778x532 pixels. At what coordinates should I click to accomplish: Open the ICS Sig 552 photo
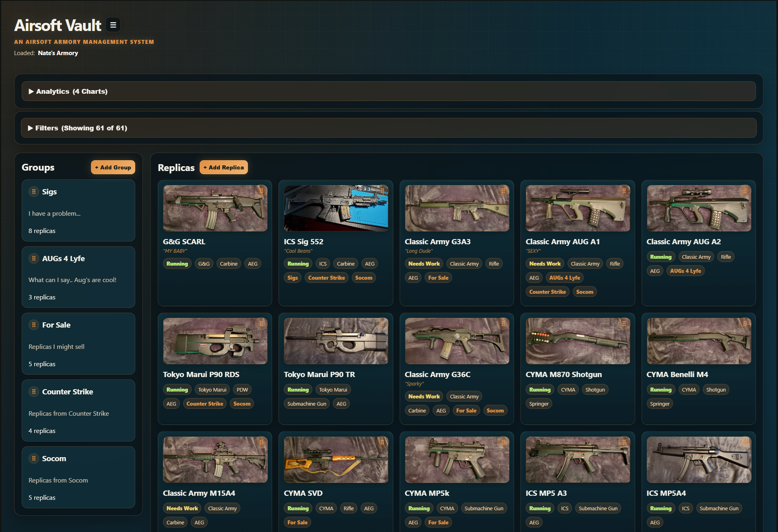tap(336, 208)
